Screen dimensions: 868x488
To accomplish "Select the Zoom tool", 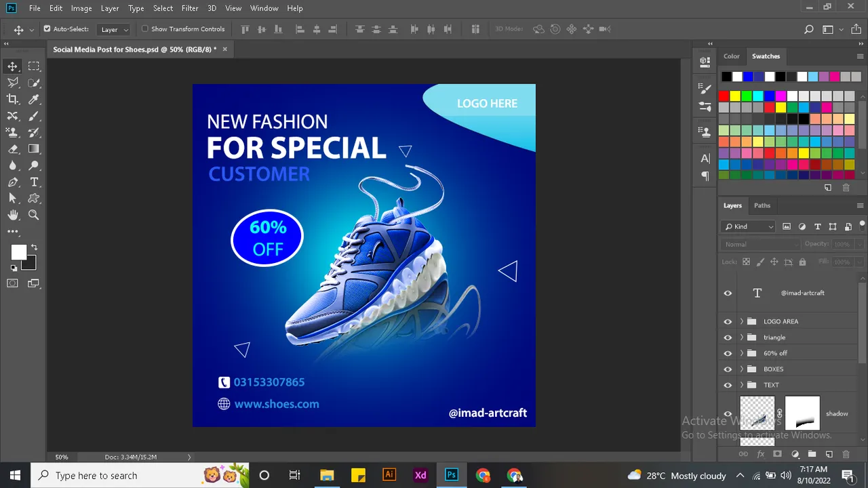I will tap(34, 216).
